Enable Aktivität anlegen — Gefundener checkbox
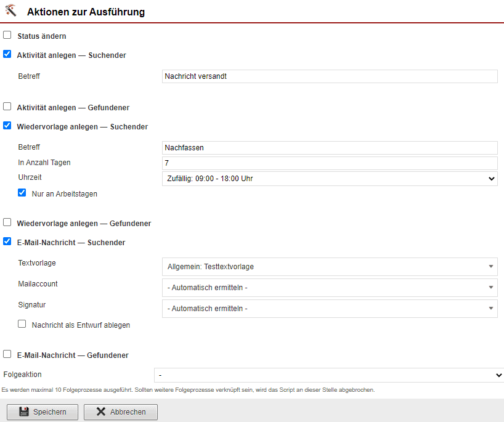Image resolution: width=504 pixels, height=422 pixels. coord(7,107)
